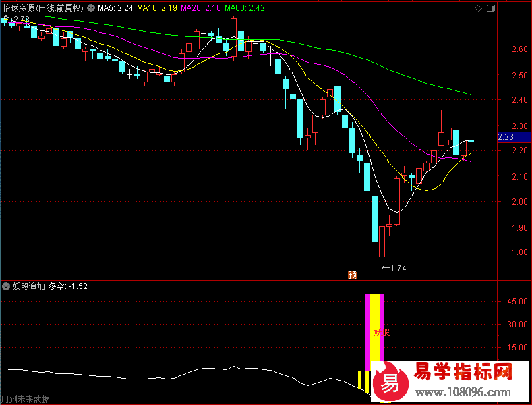Click the 2.10 price axis label
The image size is (532, 405).
pyautogui.click(x=519, y=177)
